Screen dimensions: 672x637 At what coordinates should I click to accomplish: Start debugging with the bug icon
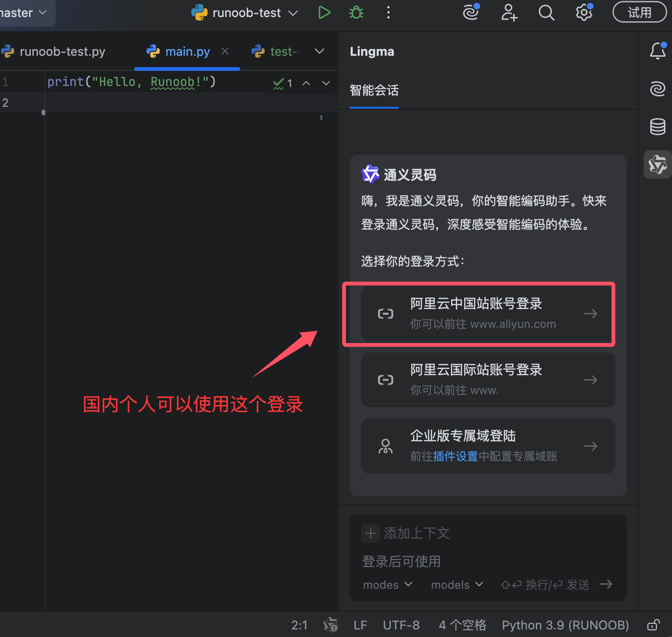pos(356,13)
